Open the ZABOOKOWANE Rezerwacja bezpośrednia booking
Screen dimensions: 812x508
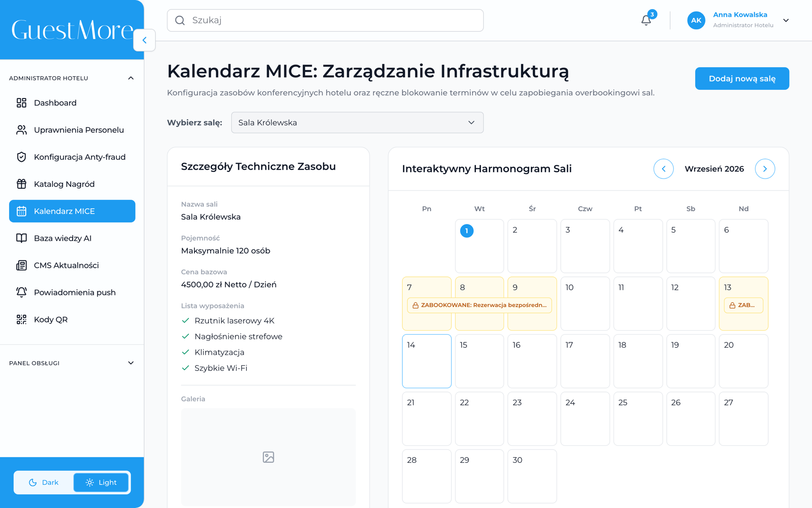(x=480, y=305)
